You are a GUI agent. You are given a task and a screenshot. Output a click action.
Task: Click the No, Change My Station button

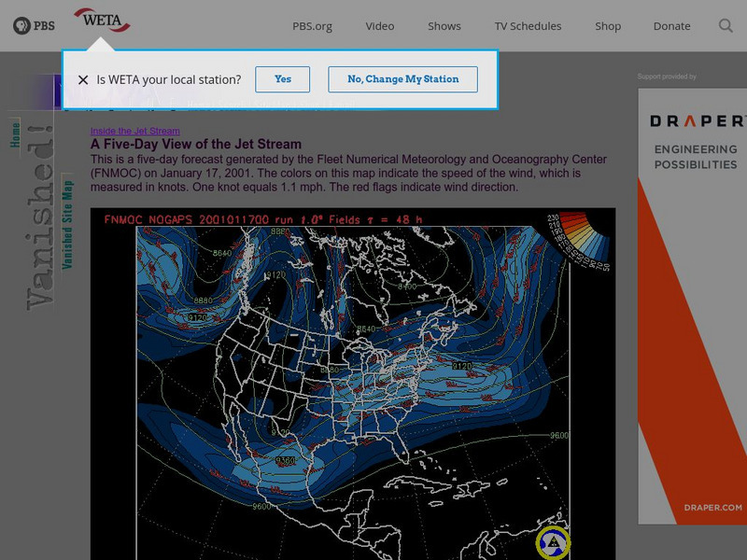tap(402, 79)
